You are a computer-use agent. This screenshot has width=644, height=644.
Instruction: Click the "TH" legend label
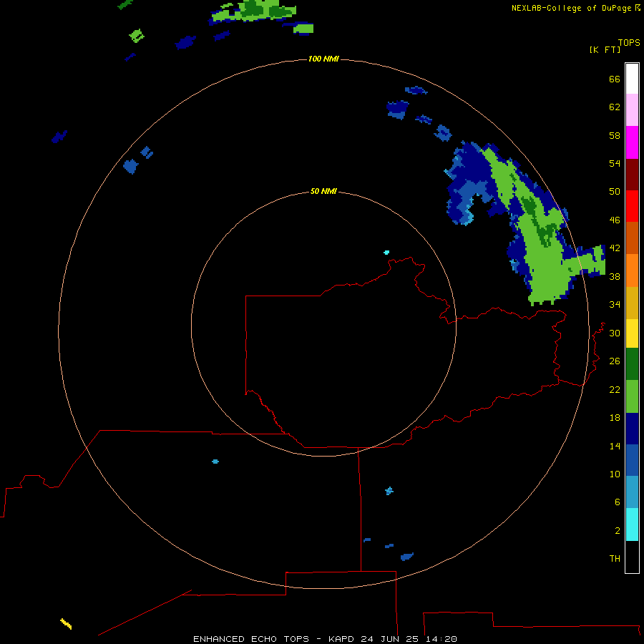coord(615,559)
